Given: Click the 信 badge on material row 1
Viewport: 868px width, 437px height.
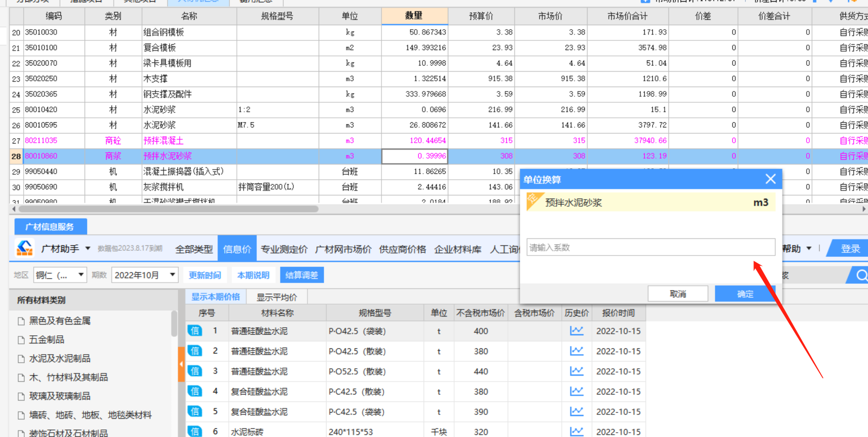Looking at the screenshot, I should (195, 330).
